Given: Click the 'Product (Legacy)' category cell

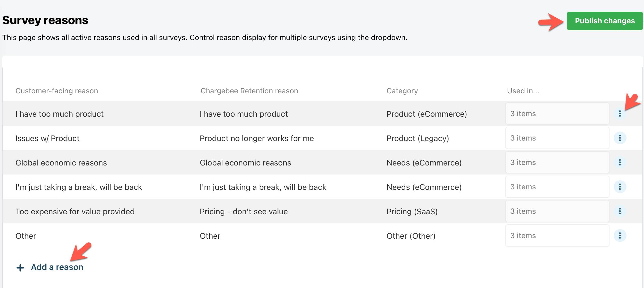Looking at the screenshot, I should [418, 138].
